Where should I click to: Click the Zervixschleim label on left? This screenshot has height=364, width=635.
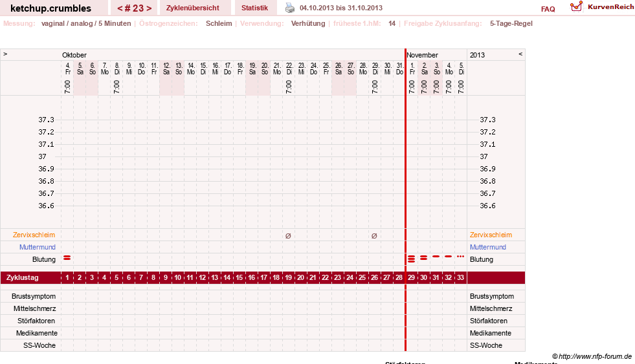click(x=34, y=235)
